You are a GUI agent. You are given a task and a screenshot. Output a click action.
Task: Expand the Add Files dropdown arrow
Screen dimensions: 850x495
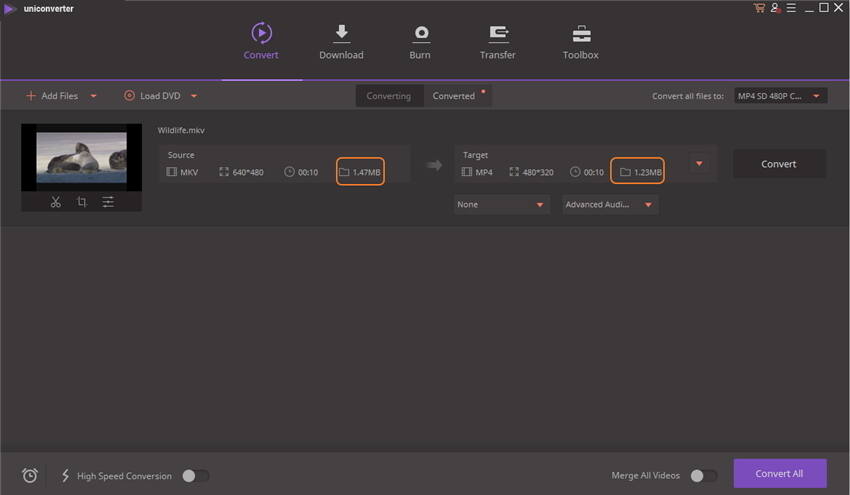pos(93,96)
